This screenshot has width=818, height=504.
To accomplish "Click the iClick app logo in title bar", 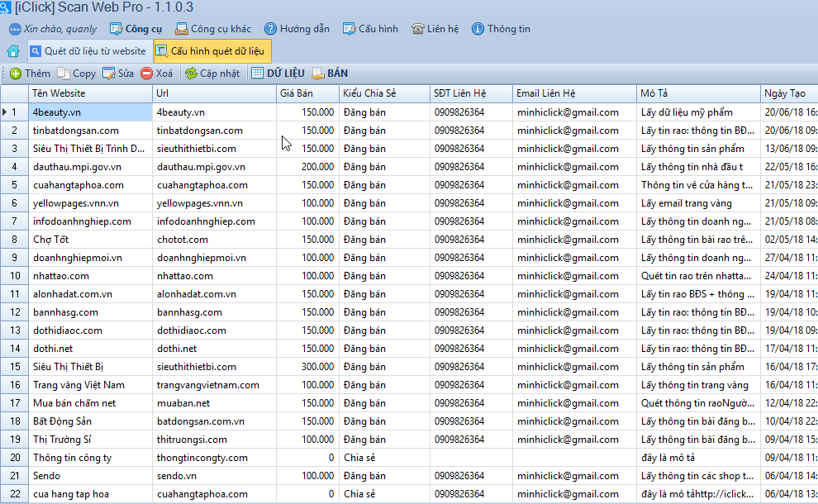I will pyautogui.click(x=5, y=7).
